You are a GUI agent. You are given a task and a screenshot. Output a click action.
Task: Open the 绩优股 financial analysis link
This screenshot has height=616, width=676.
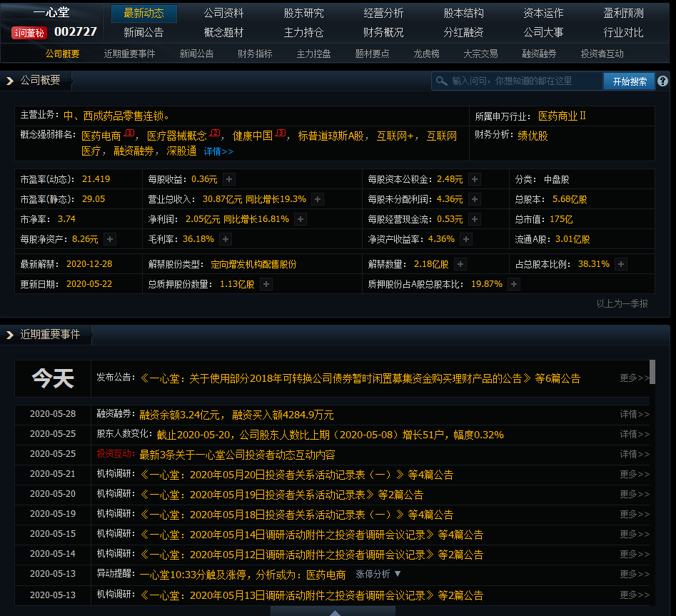(533, 136)
